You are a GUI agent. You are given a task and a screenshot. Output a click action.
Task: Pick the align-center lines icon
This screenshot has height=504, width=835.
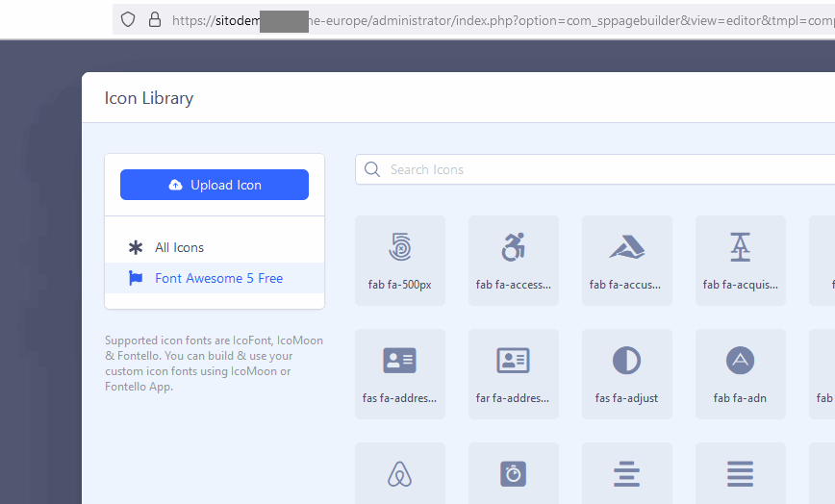click(627, 473)
